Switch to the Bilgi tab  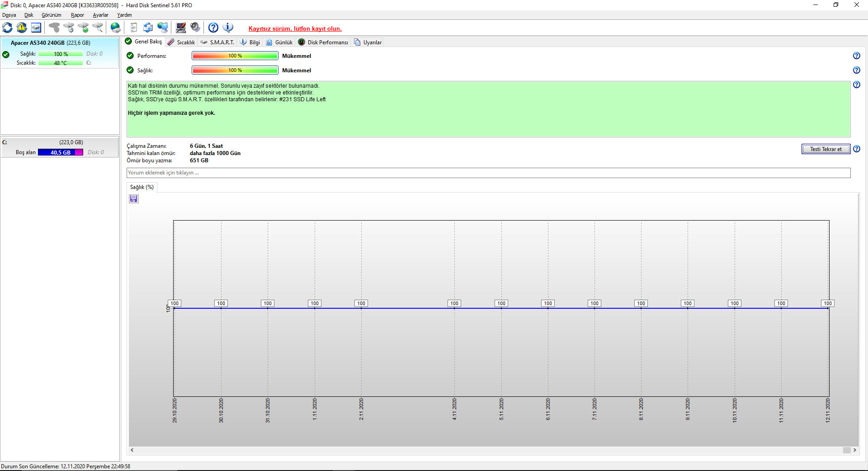pos(250,42)
